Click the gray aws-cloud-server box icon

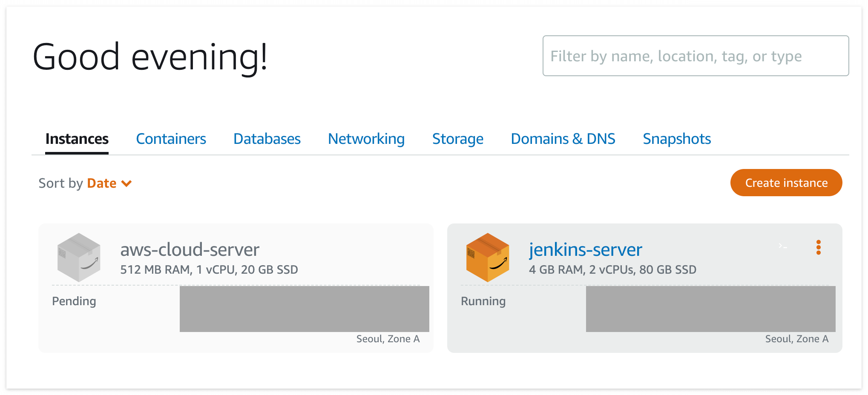[79, 257]
